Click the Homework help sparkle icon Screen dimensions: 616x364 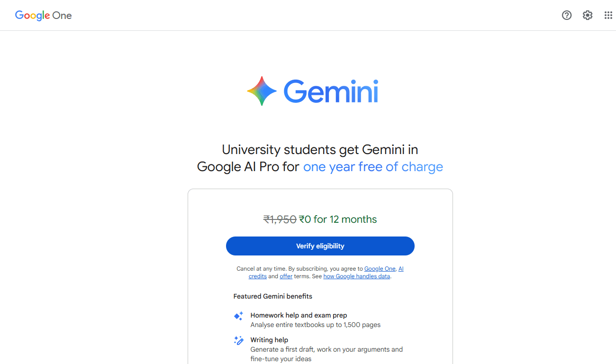(x=238, y=316)
